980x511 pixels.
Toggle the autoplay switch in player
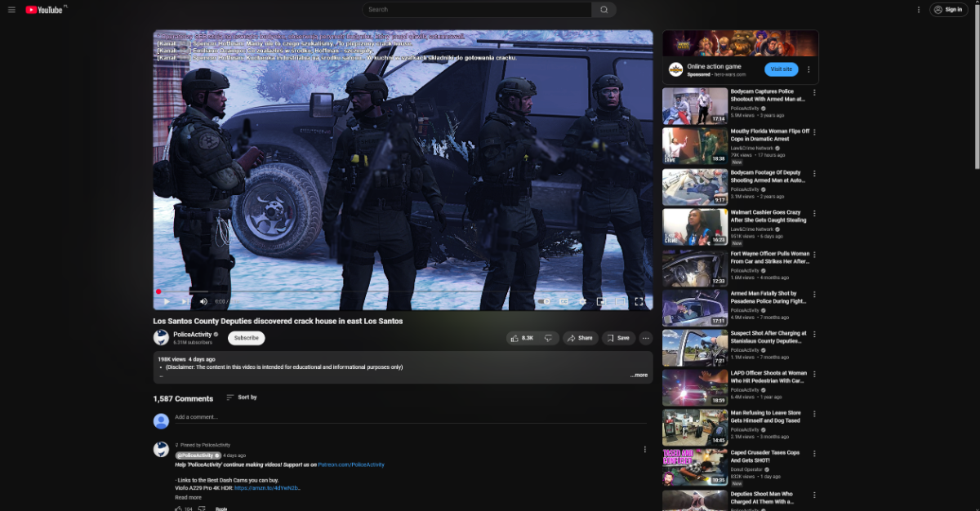coord(544,301)
